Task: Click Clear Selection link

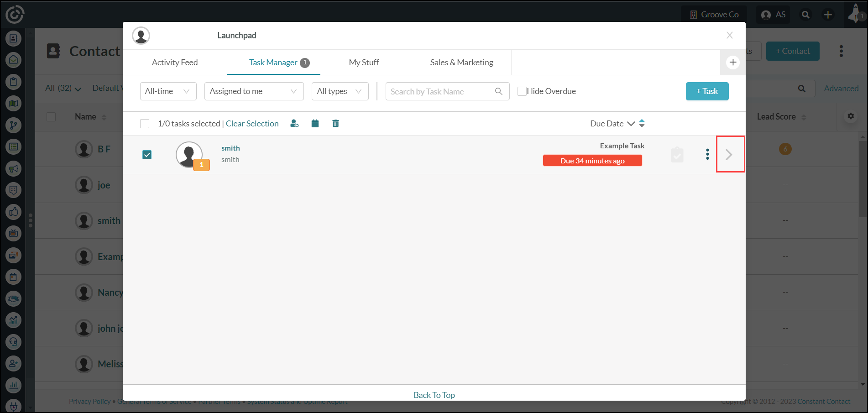Action: [252, 124]
